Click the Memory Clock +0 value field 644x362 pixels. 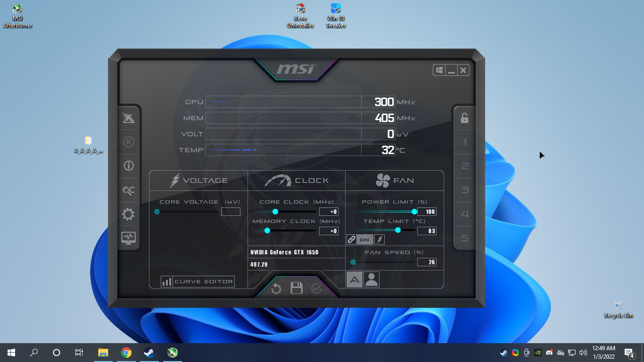tap(329, 231)
